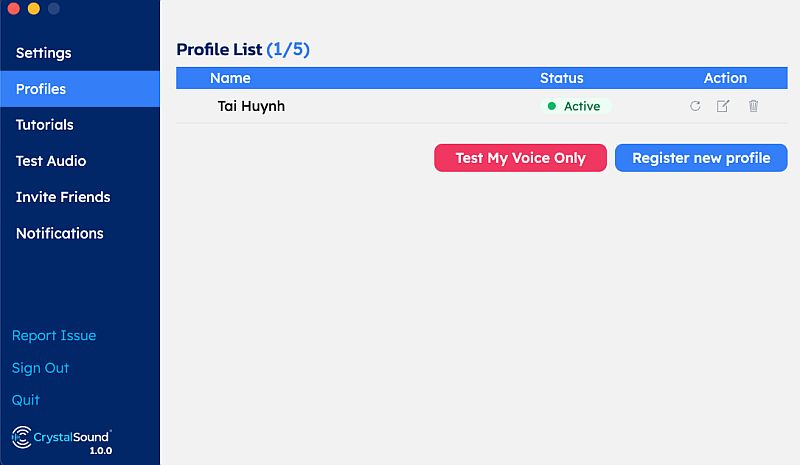Image resolution: width=800 pixels, height=465 pixels.
Task: Minimize the window with yellow button
Action: tap(34, 9)
